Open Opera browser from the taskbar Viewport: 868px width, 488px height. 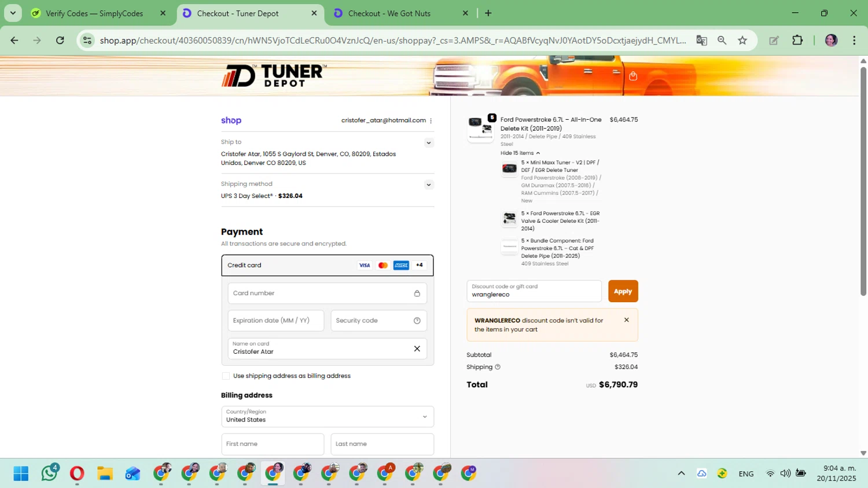click(77, 474)
